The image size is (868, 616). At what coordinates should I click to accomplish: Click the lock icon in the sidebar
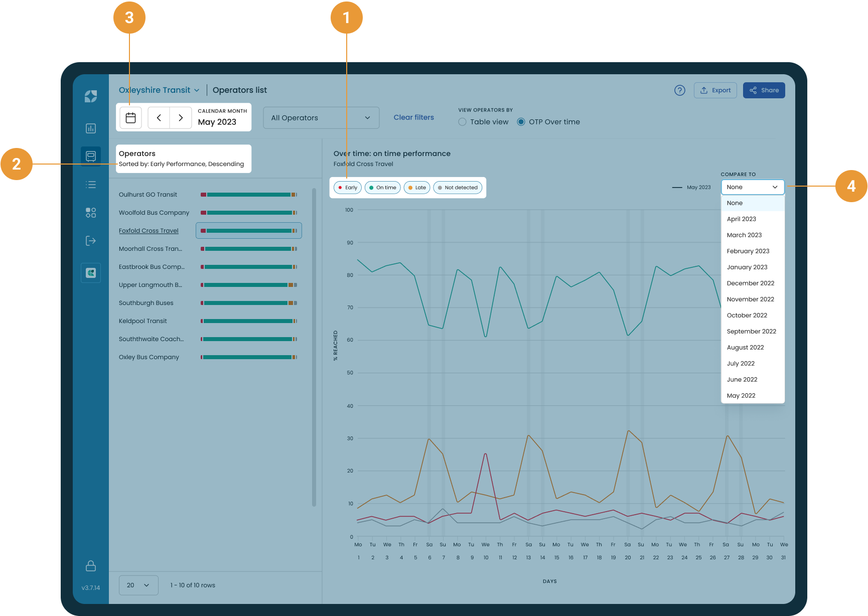pos(91,566)
